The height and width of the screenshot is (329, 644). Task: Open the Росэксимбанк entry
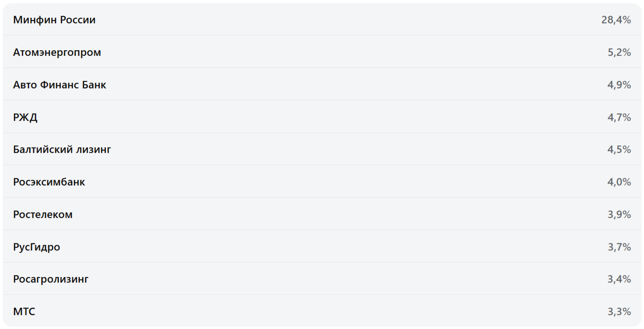49,182
